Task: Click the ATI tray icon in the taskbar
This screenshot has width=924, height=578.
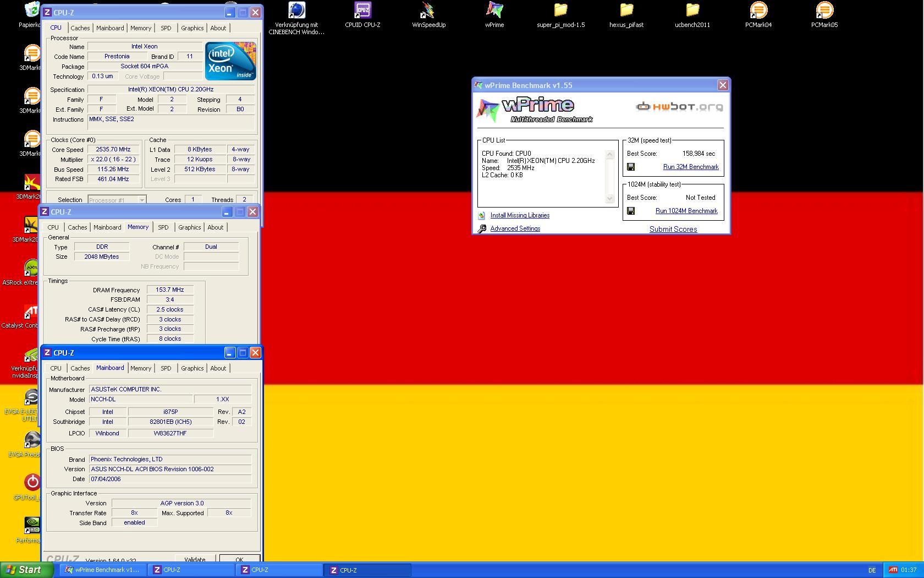Action: (x=893, y=570)
